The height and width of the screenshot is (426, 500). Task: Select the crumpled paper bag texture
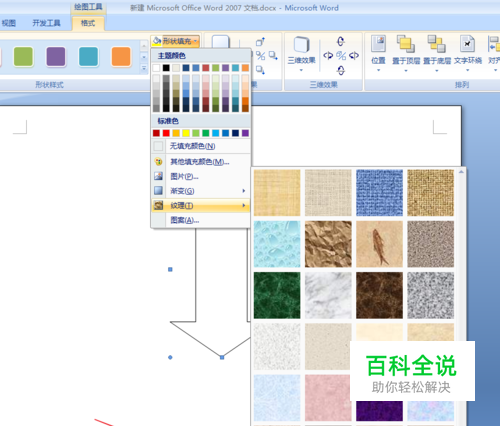[328, 244]
